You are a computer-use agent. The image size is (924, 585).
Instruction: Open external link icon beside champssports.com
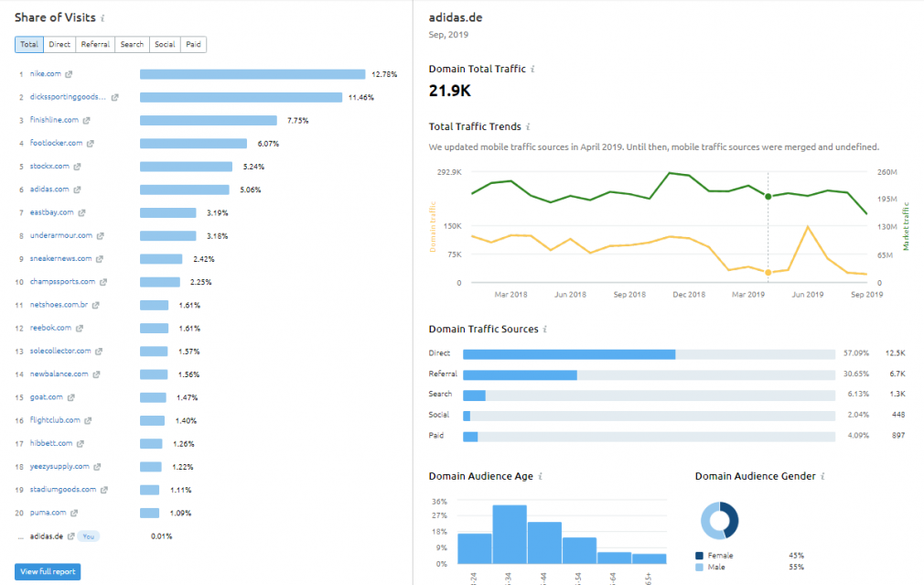tap(102, 282)
